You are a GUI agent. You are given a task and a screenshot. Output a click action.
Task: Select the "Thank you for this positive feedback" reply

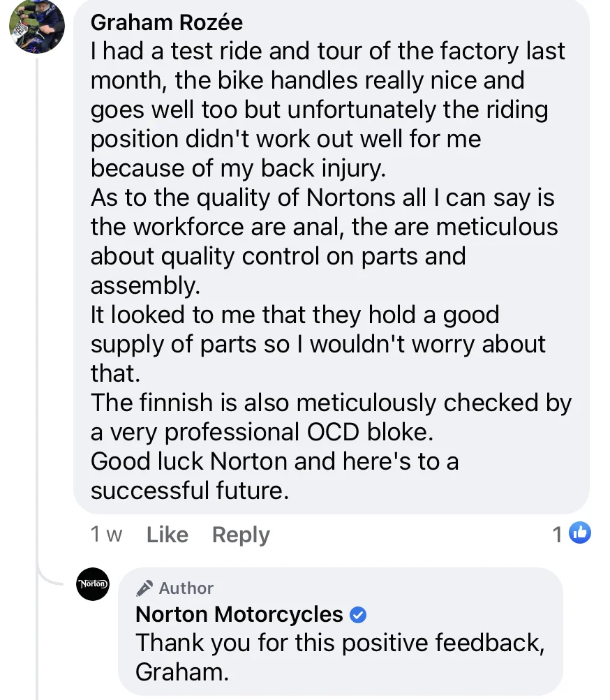coord(339,642)
